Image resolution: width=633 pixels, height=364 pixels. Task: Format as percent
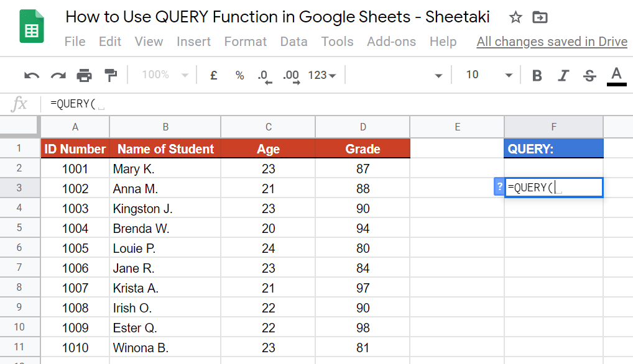click(240, 75)
